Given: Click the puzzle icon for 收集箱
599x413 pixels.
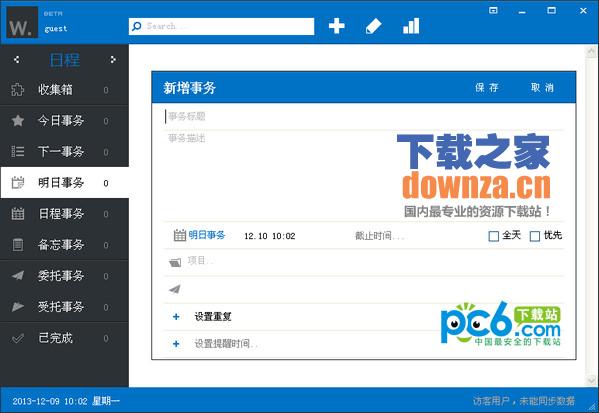Looking at the screenshot, I should pos(18,89).
